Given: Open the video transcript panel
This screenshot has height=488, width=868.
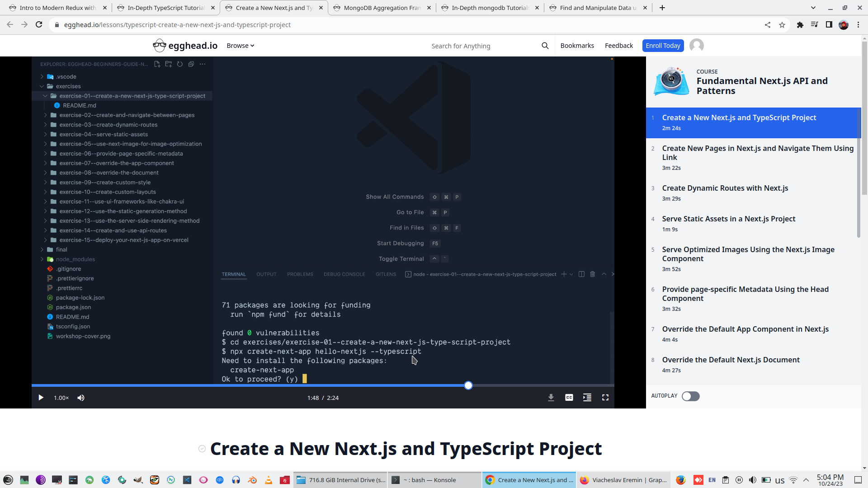Looking at the screenshot, I should click(587, 398).
